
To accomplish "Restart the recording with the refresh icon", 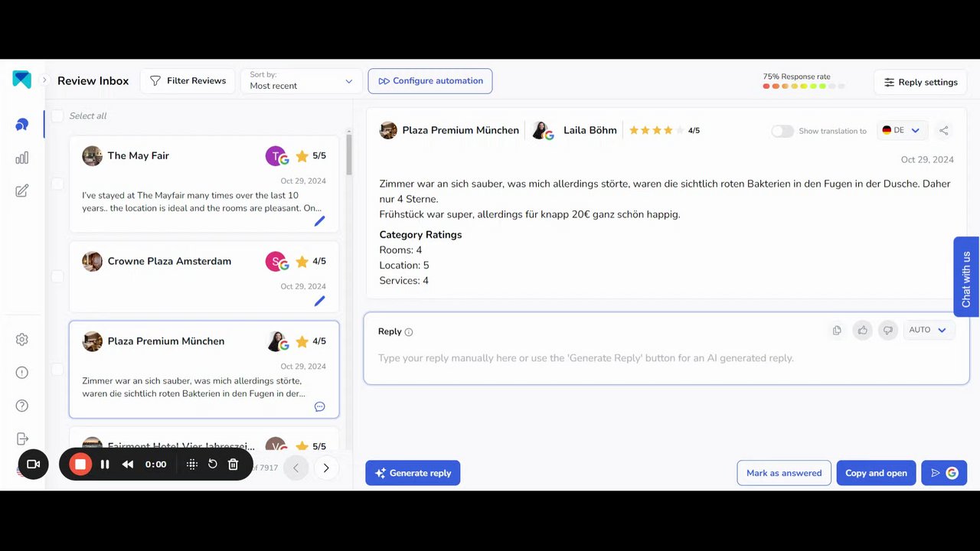I will click(x=213, y=465).
